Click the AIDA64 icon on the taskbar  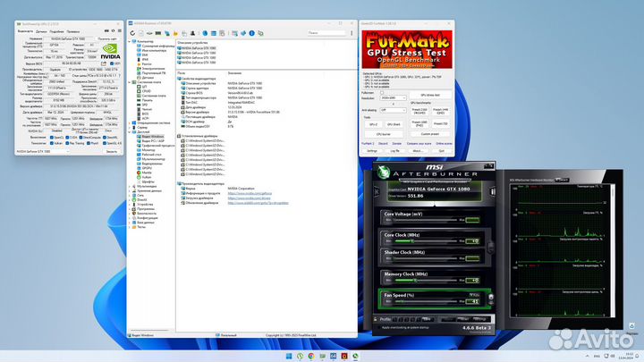pyautogui.click(x=333, y=356)
